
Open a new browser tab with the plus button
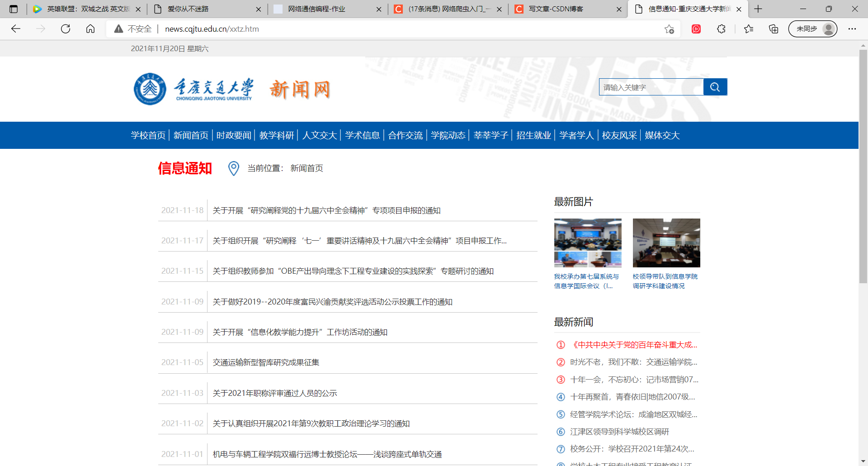point(758,9)
